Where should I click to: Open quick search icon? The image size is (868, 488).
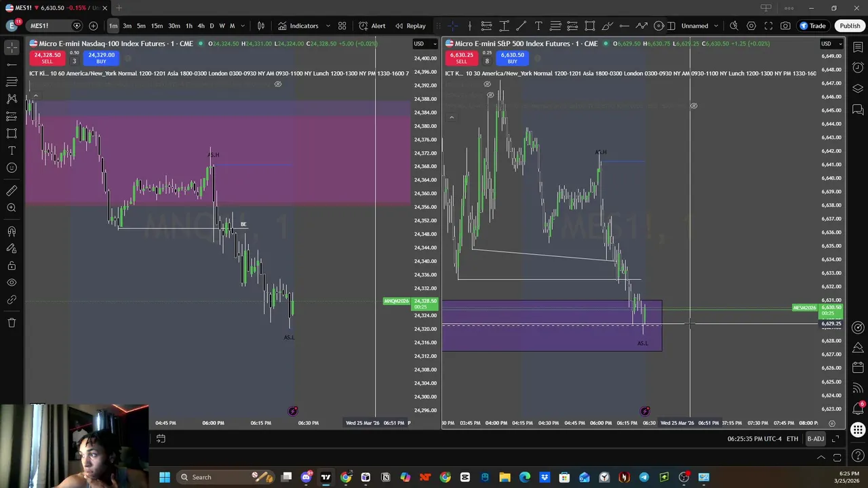click(x=734, y=26)
